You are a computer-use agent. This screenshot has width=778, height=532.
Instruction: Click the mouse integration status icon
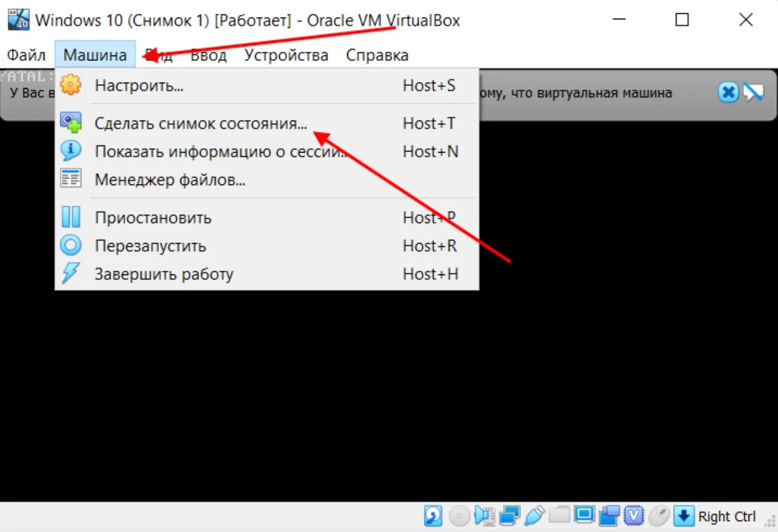pos(659,516)
